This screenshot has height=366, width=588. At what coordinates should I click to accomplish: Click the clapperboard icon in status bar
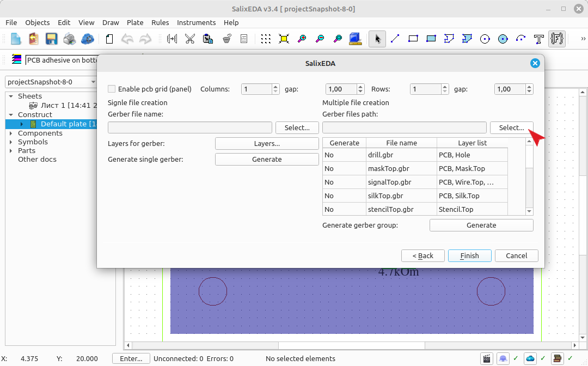coord(487,358)
